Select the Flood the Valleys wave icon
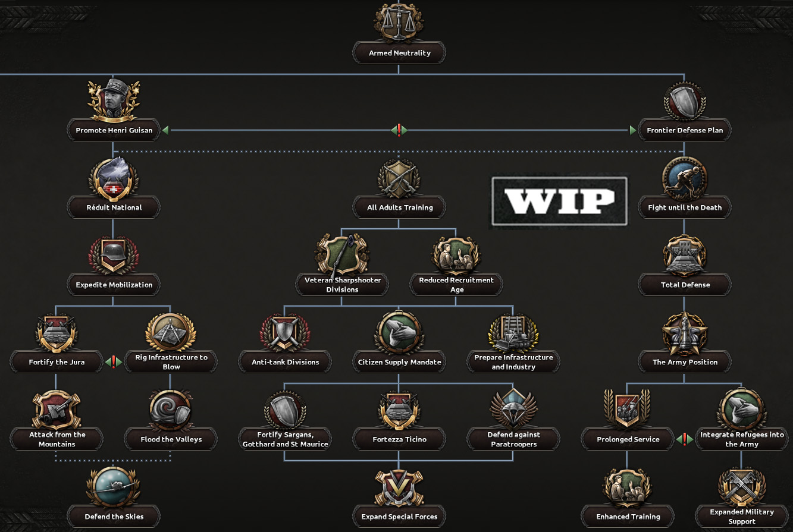The height and width of the screenshot is (532, 793). 171,409
